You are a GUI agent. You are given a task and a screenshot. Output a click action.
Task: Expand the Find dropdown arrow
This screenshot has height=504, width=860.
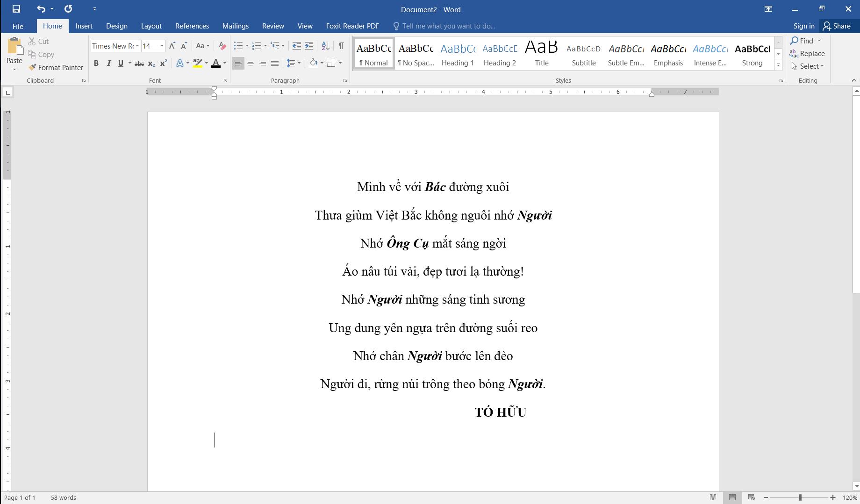(819, 41)
